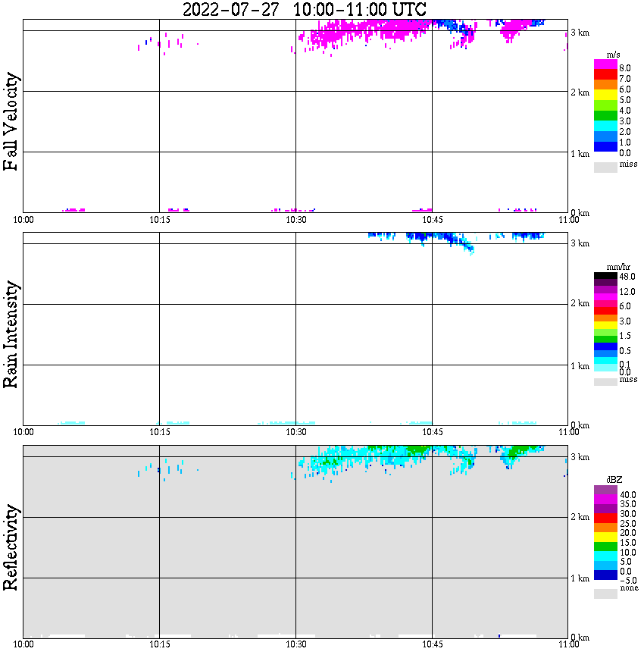The height and width of the screenshot is (658, 644).
Task: Click the "1 km" height label of the Fall Velocity plot
Action: pyautogui.click(x=580, y=154)
